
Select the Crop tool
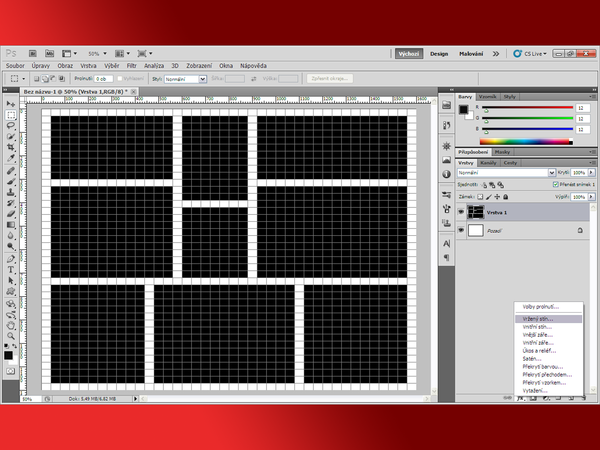(11, 147)
